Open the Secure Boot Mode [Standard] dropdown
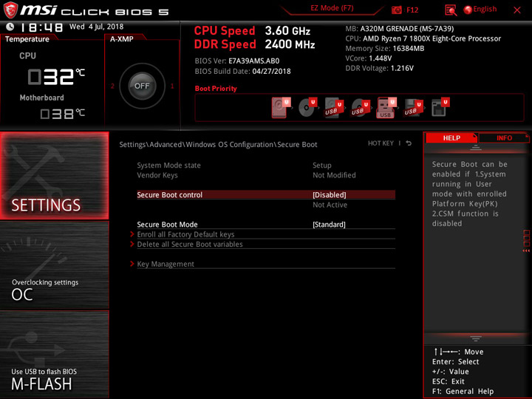Viewport: 532px width, 399px height. (329, 225)
